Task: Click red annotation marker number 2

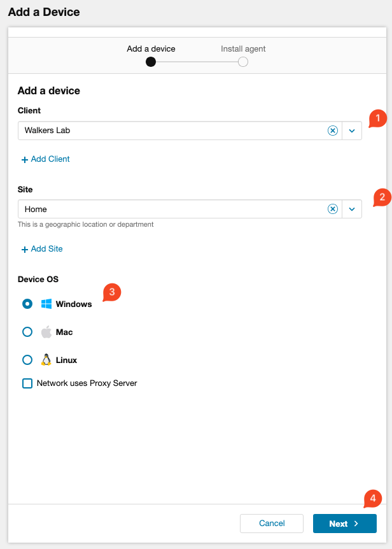Action: pos(382,197)
